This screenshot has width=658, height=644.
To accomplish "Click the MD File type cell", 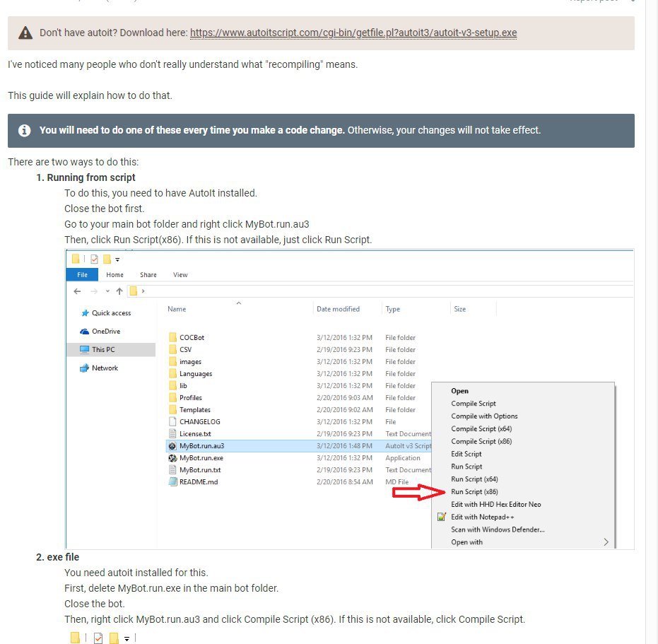I will click(x=397, y=482).
